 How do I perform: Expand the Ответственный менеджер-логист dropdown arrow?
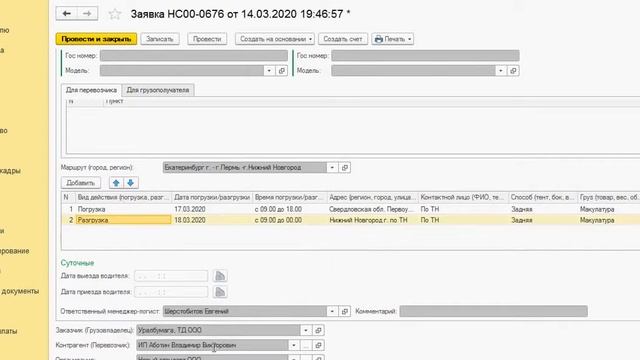(332, 311)
